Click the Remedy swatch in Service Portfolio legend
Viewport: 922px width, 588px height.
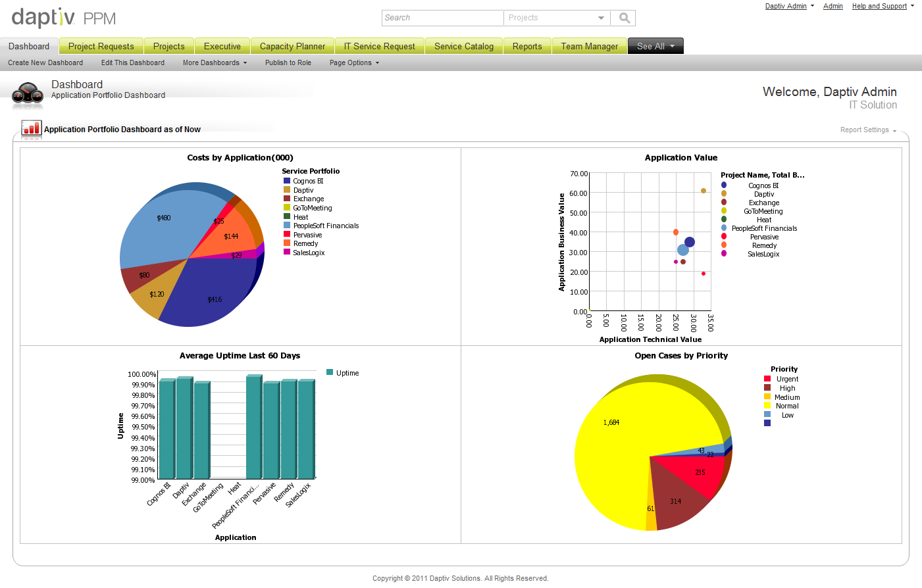[287, 243]
